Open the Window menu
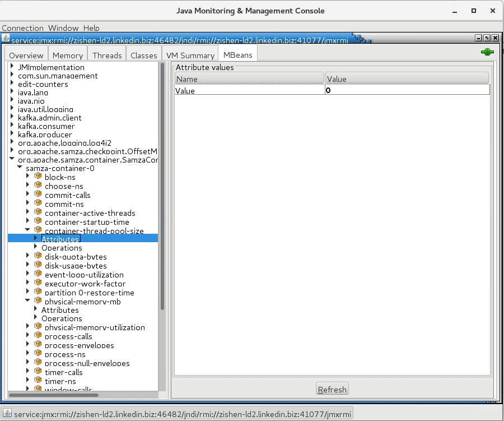The image size is (504, 421). (x=63, y=28)
